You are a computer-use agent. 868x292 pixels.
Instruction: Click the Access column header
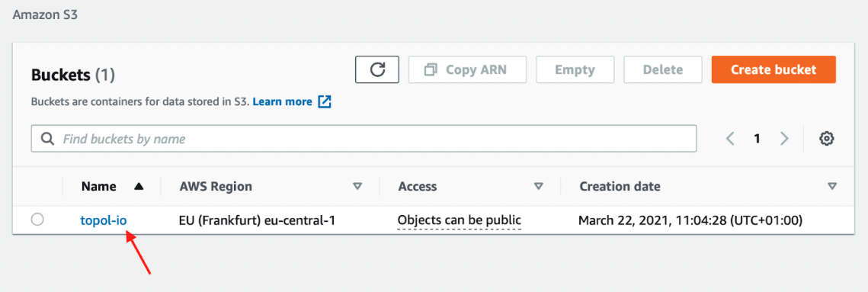[418, 187]
